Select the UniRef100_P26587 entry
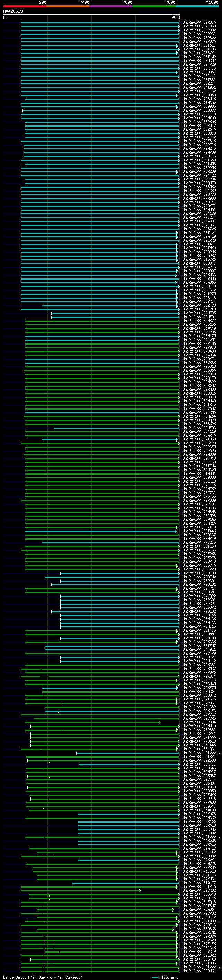 (x=199, y=776)
